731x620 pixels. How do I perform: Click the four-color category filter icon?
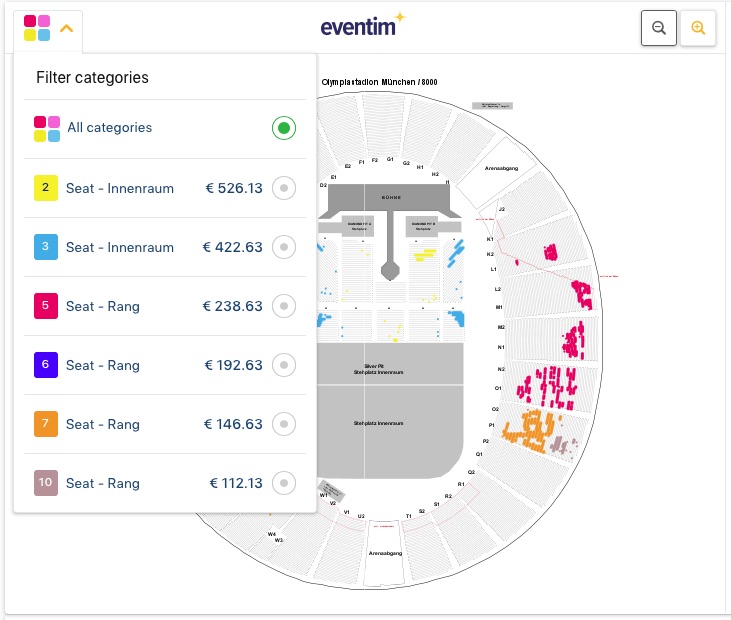tap(37, 28)
